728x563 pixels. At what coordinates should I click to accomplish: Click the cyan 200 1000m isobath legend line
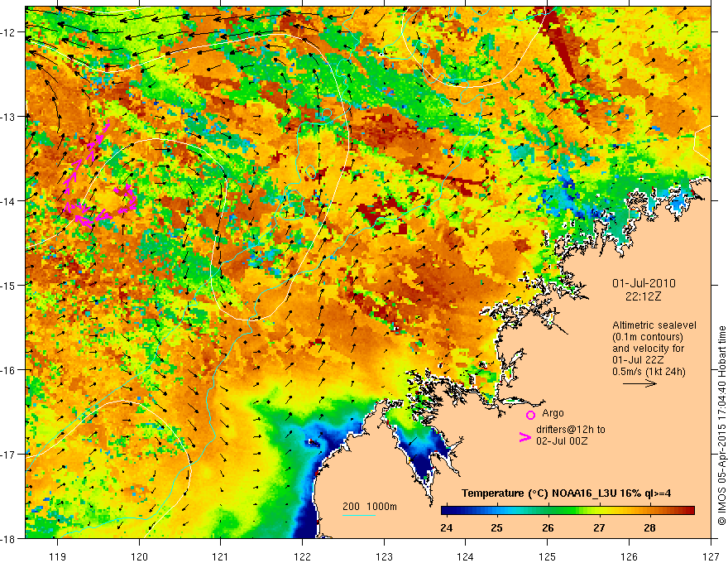[x=359, y=515]
